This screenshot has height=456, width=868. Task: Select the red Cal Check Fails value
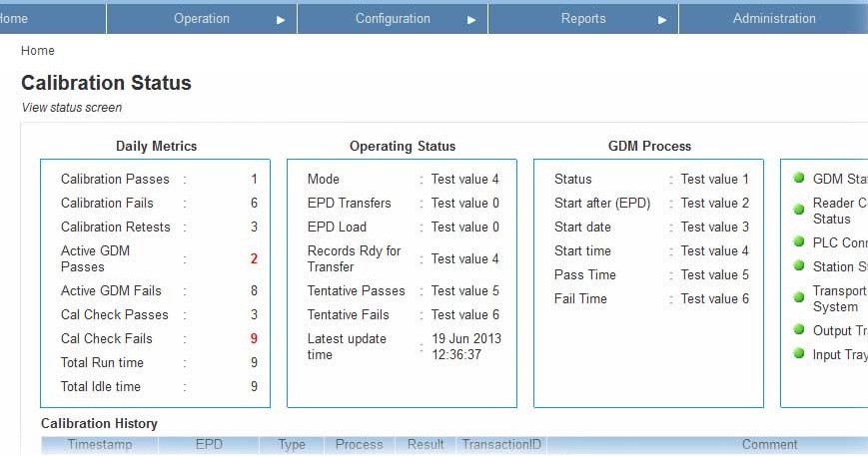click(x=254, y=338)
